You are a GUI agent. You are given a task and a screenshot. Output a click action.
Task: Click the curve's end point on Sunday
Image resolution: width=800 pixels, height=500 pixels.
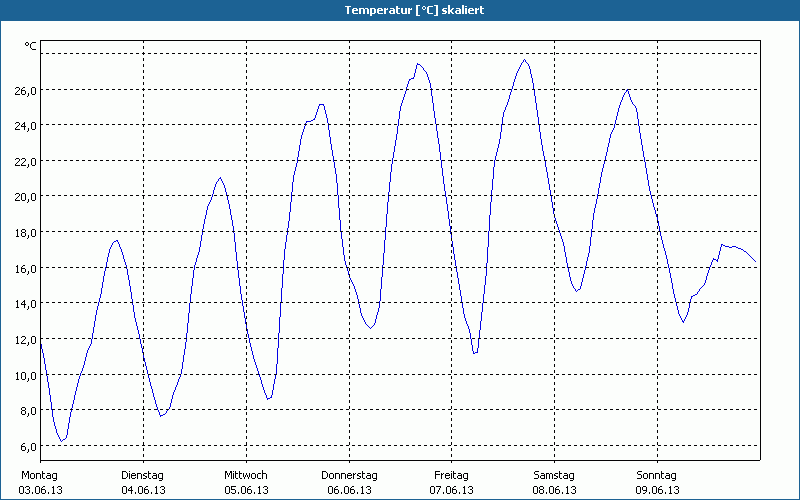[756, 262]
